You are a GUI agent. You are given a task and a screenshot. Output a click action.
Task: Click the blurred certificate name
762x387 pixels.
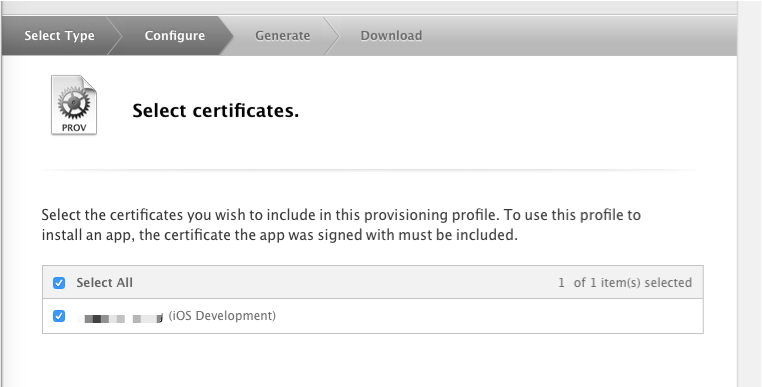click(x=120, y=318)
